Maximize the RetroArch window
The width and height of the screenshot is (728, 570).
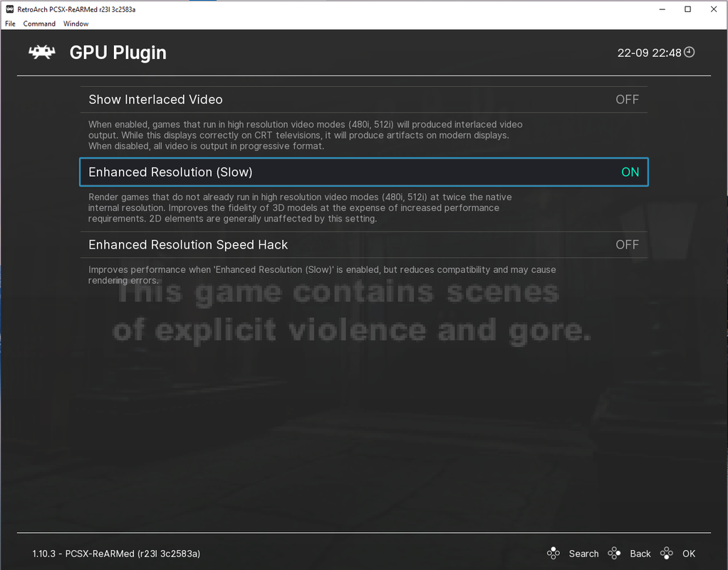pyautogui.click(x=688, y=9)
